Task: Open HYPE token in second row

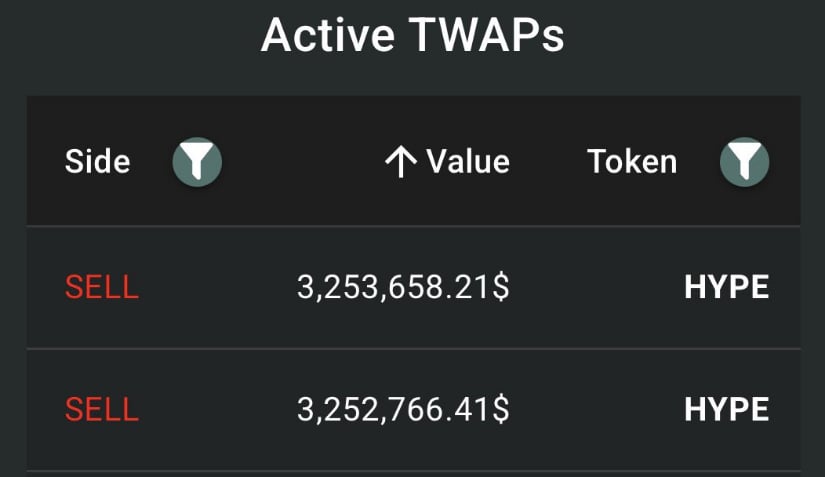Action: tap(727, 410)
